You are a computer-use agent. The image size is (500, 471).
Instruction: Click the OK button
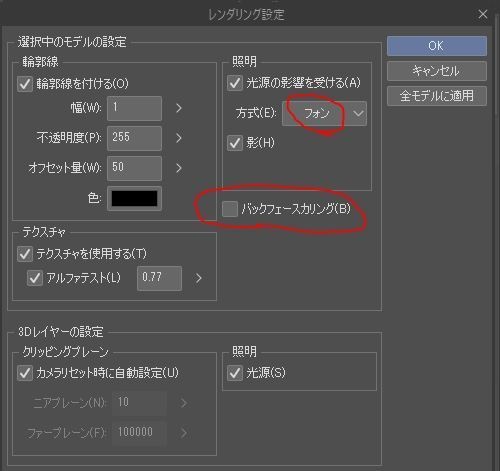[x=437, y=46]
